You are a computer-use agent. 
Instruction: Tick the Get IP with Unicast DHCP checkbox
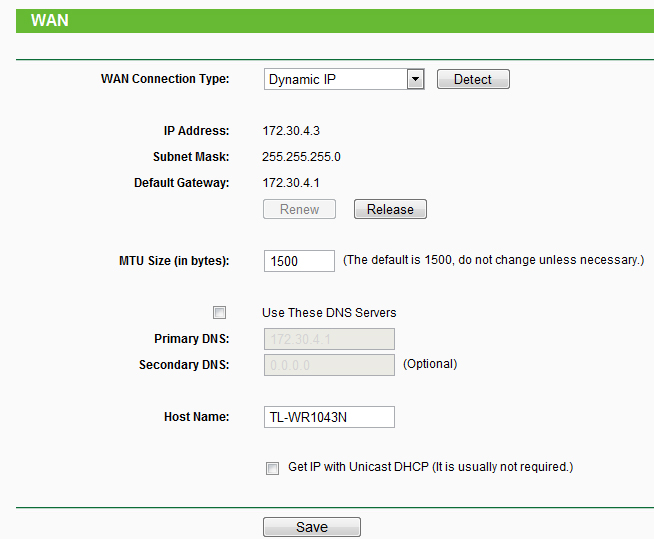click(272, 468)
